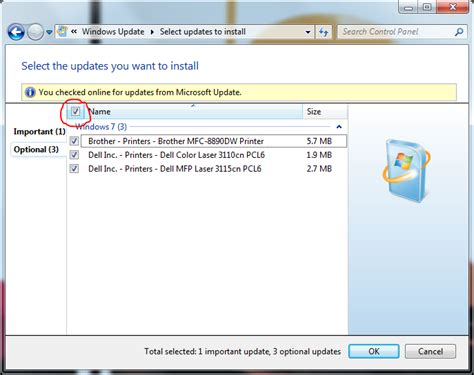This screenshot has height=375, width=474.
Task: Uncheck the Brother MFC-8890DW Printer update
Action: click(x=74, y=141)
